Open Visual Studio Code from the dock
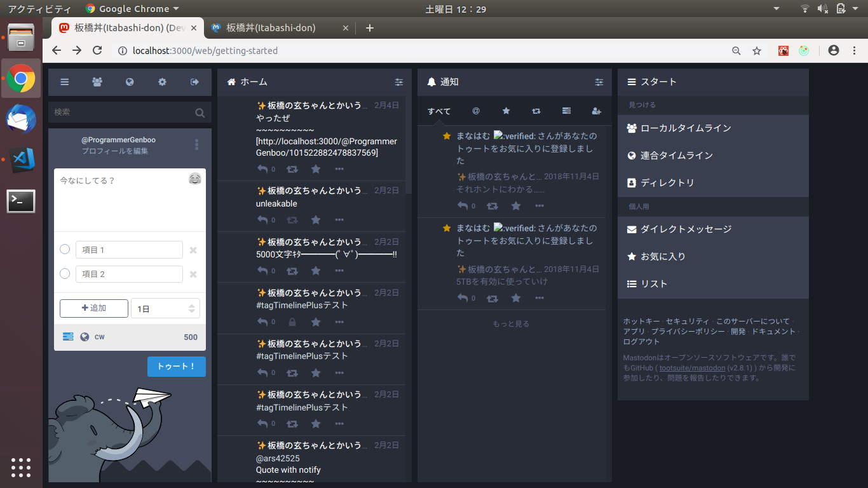868x488 pixels. click(x=21, y=159)
